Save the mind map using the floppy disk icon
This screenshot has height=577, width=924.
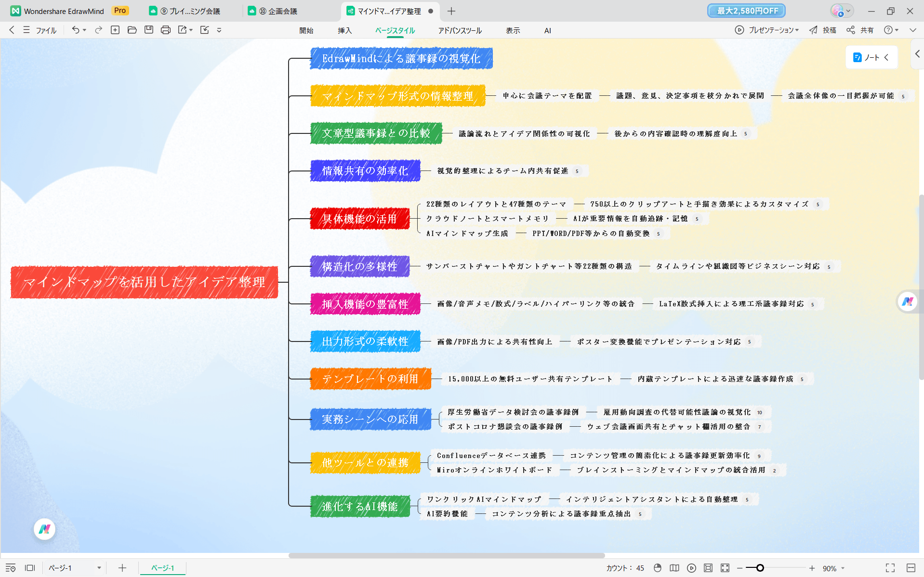(149, 30)
